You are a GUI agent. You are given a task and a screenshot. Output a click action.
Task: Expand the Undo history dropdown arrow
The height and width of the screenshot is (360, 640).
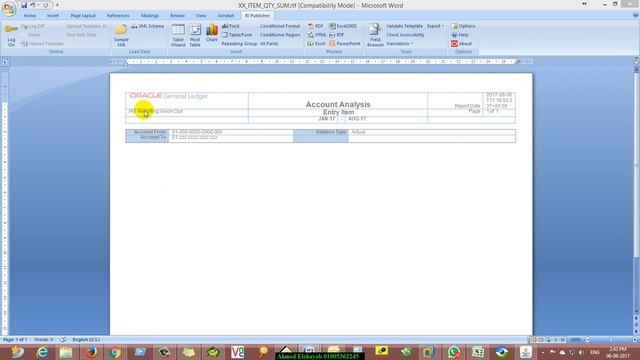tap(38, 5)
